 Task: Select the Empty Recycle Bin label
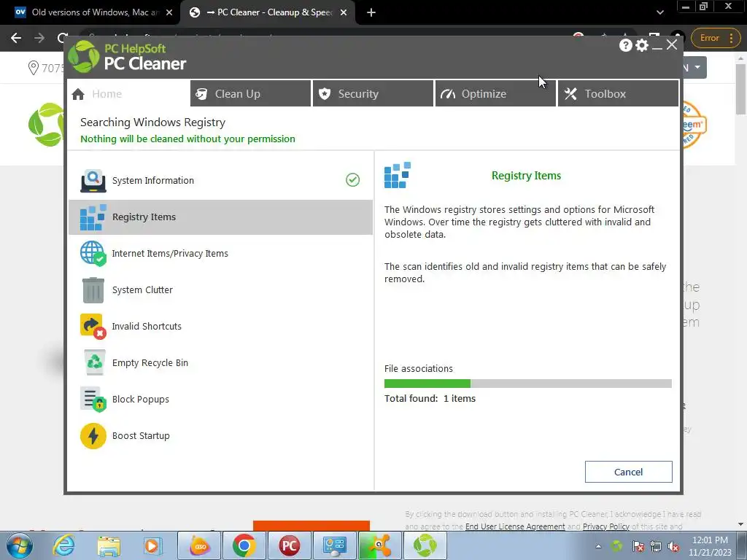click(x=150, y=363)
